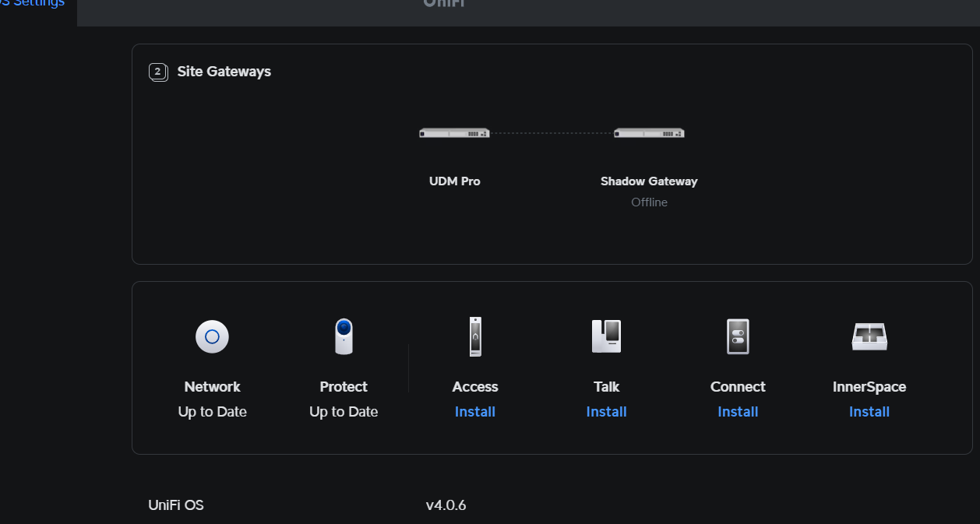Click the Shadow Gateway Offline status text
The width and height of the screenshot is (980, 524).
click(x=649, y=202)
